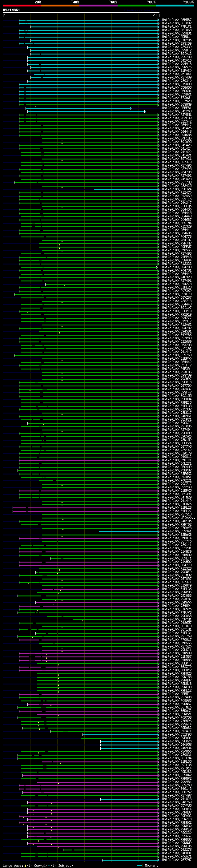Open hit UniRef100_P07371
This screenshot has width=197, height=868.
(x=177, y=582)
